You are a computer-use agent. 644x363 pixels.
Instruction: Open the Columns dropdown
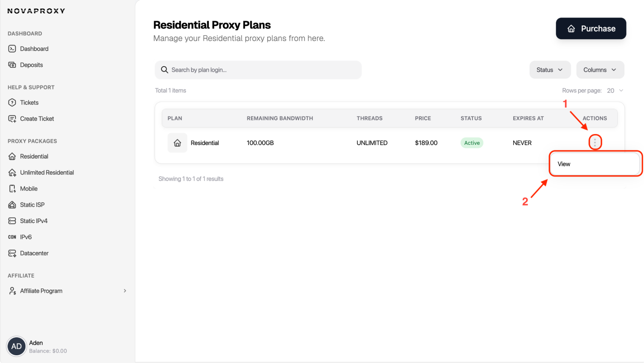pos(600,70)
